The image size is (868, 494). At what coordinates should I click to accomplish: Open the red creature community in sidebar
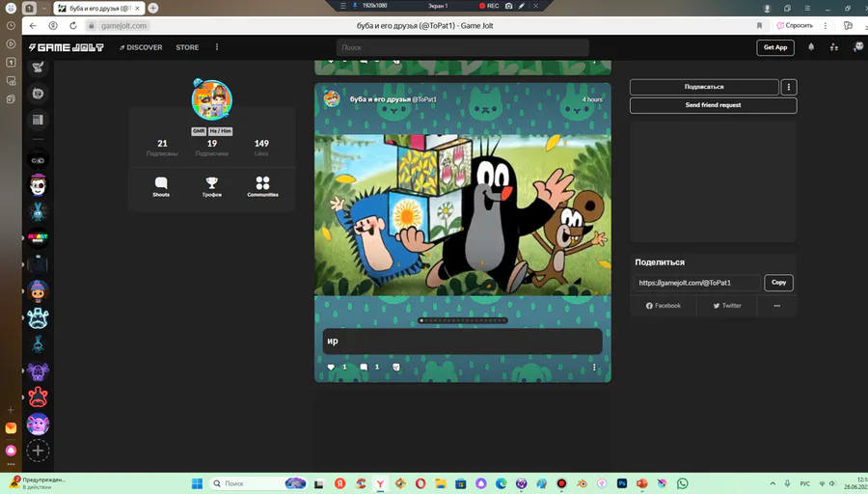coord(38,398)
